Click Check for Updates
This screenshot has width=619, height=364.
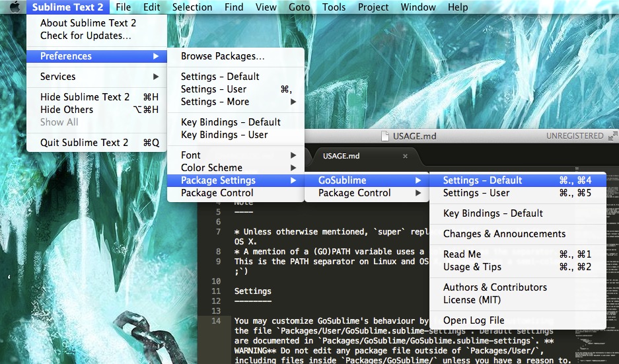tap(86, 36)
